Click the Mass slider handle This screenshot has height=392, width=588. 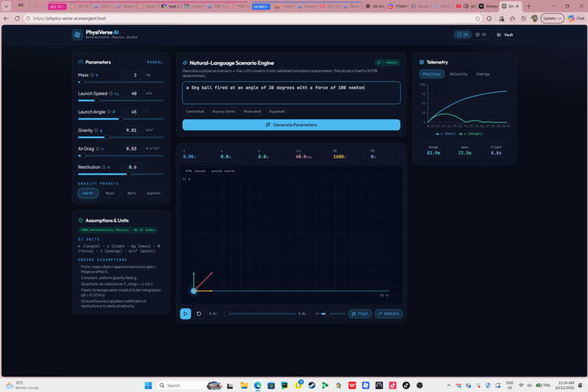tap(82, 82)
